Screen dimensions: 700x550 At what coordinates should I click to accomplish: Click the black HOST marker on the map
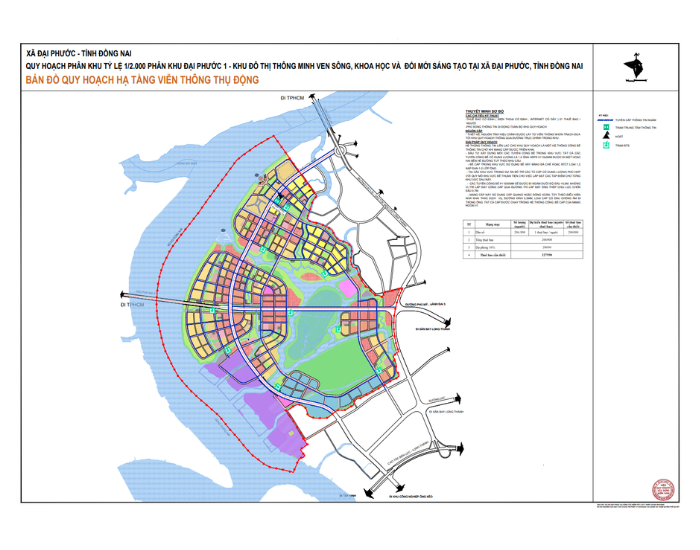pyautogui.click(x=280, y=196)
